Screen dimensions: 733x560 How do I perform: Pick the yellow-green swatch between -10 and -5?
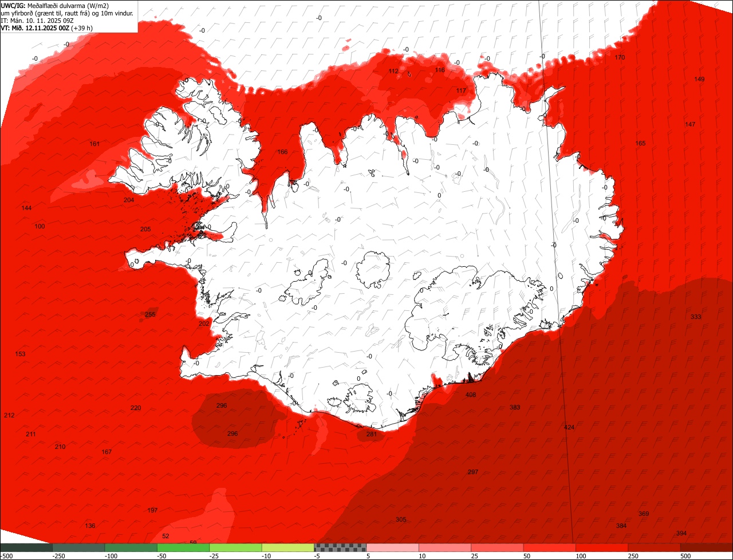tap(289, 547)
